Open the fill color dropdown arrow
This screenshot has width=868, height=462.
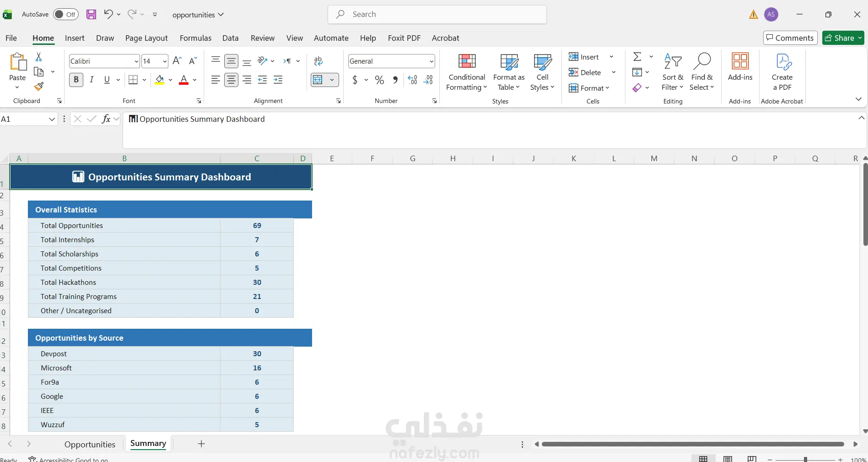coord(170,80)
